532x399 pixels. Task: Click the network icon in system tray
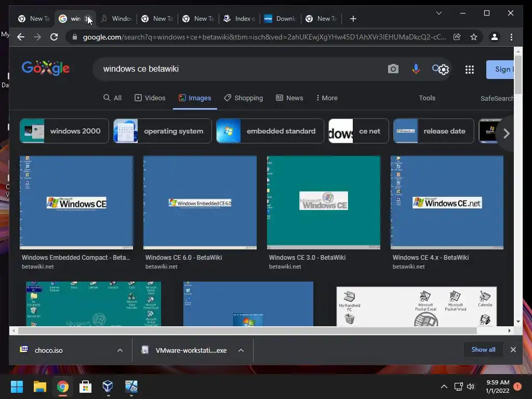tap(458, 387)
